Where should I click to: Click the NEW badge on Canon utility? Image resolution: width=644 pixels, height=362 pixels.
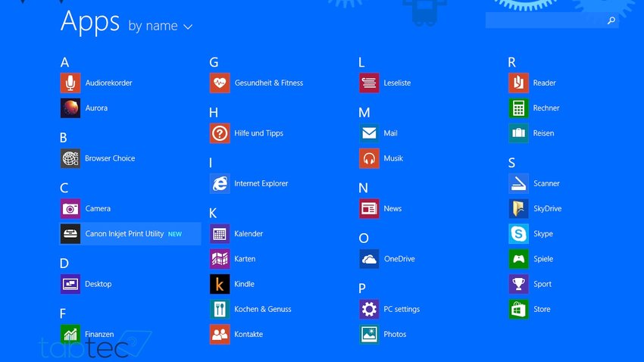click(175, 234)
